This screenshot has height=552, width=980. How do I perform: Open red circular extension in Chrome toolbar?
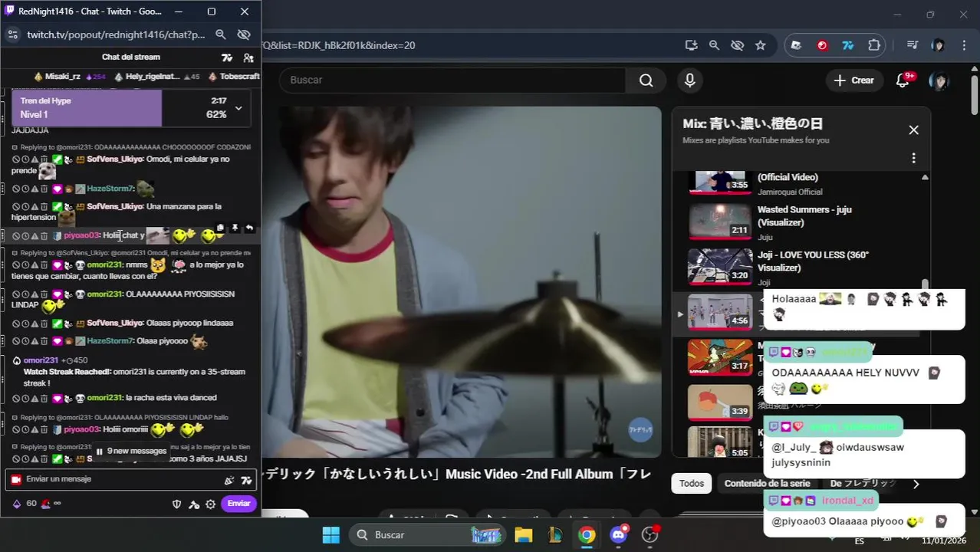coord(823,45)
